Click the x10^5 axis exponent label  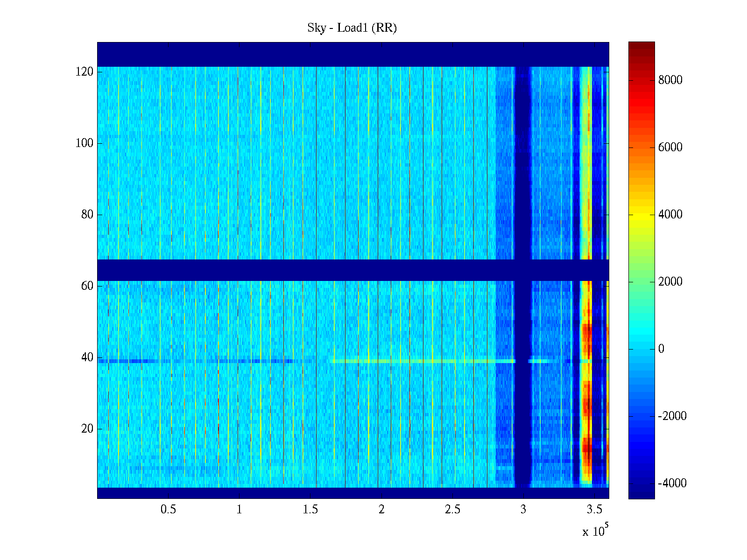pyautogui.click(x=595, y=531)
